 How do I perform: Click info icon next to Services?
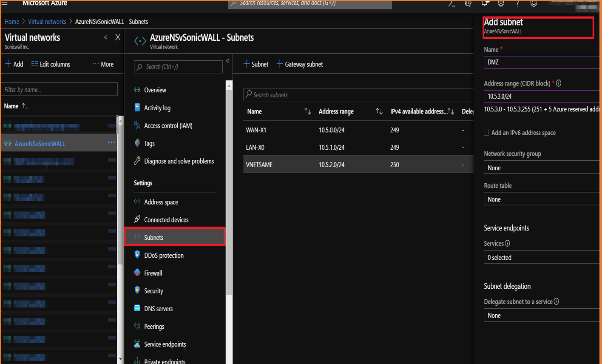[x=507, y=244]
